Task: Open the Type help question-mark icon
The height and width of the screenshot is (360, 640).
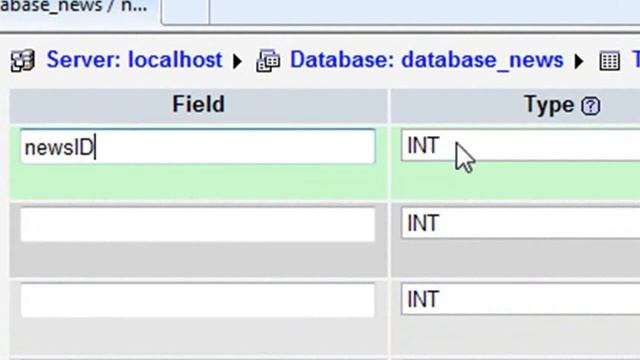Action: [591, 106]
